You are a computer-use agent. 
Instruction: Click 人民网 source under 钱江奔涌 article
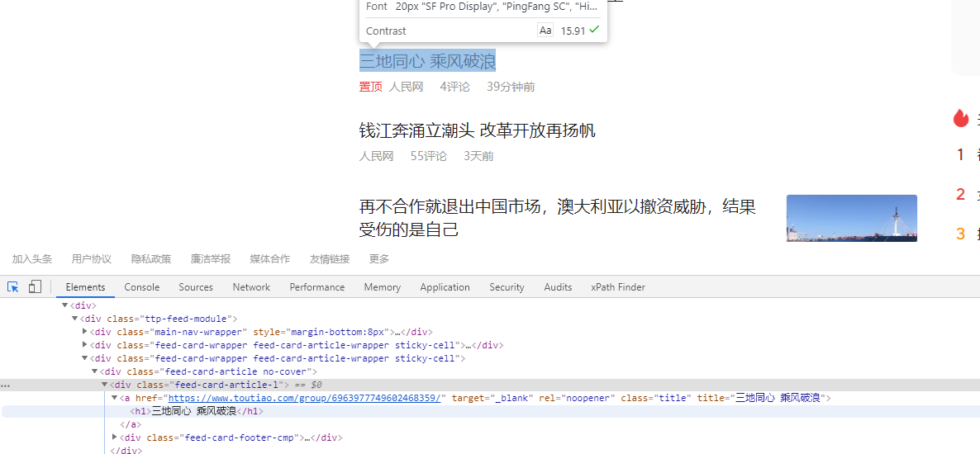click(376, 156)
